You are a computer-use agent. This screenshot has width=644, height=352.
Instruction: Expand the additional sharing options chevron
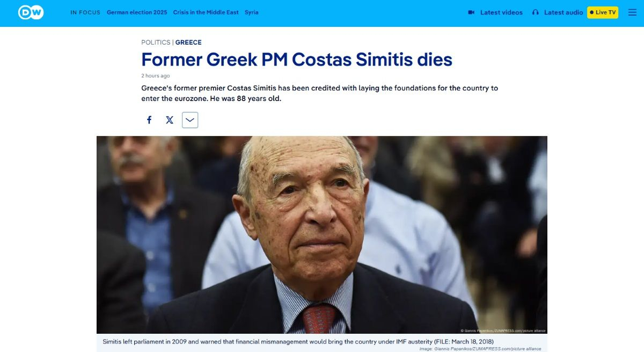point(190,120)
